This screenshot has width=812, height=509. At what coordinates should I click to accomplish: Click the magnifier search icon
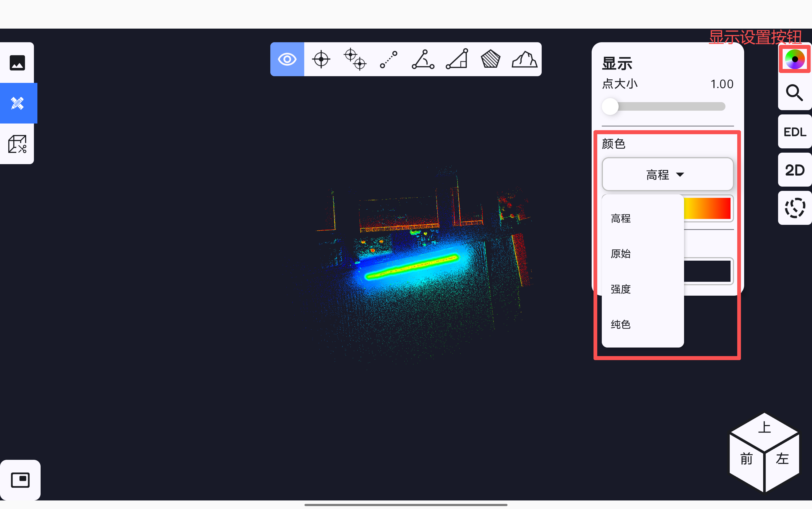click(x=795, y=92)
